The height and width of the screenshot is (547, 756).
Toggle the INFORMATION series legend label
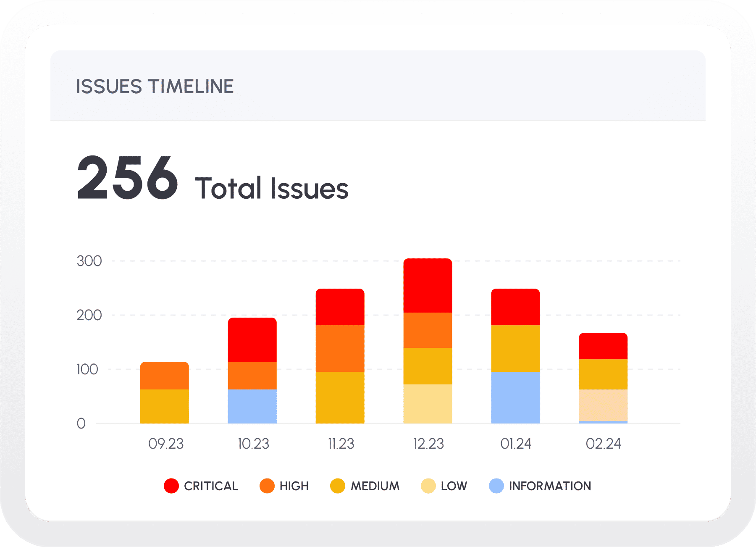click(x=550, y=486)
